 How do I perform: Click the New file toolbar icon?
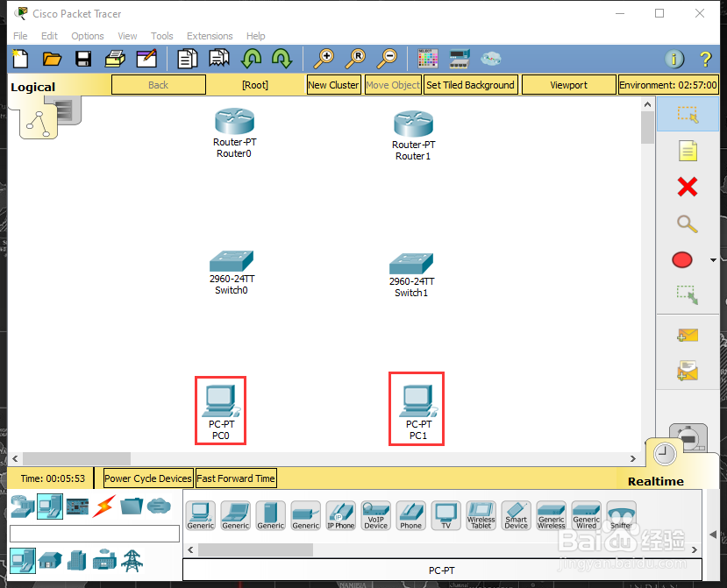point(20,59)
